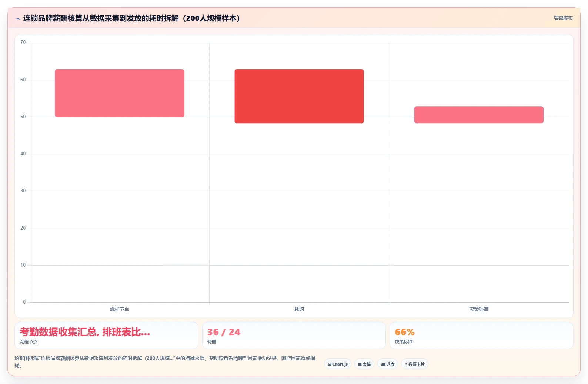Click the 66% card value
588x384 pixels.
(405, 332)
